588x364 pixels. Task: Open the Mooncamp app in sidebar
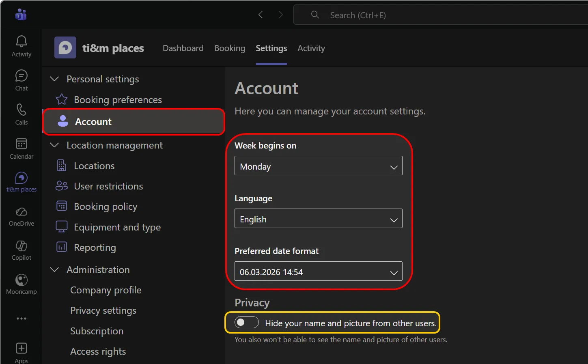click(x=21, y=284)
